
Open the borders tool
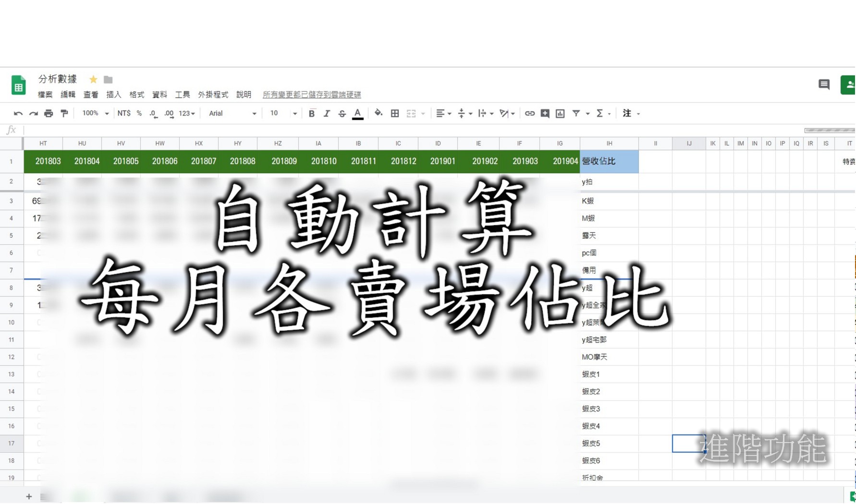394,113
